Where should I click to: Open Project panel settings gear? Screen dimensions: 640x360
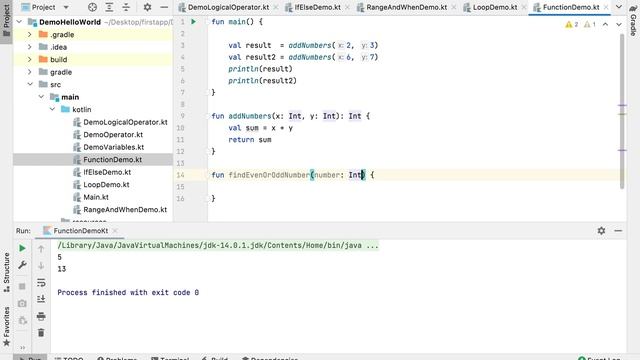pyautogui.click(x=147, y=7)
